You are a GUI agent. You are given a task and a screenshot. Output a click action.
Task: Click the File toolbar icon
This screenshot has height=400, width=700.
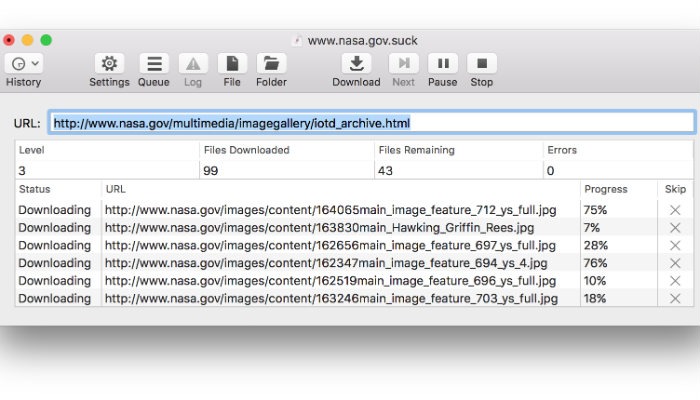[x=232, y=64]
